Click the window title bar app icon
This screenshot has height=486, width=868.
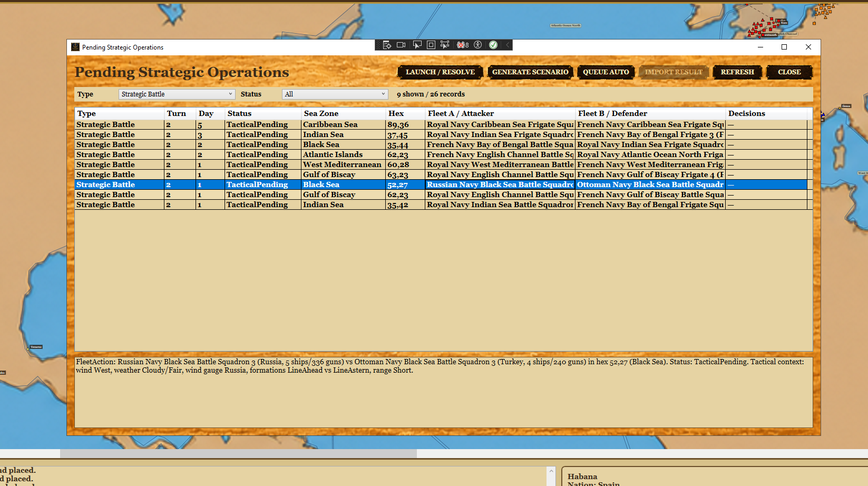75,47
